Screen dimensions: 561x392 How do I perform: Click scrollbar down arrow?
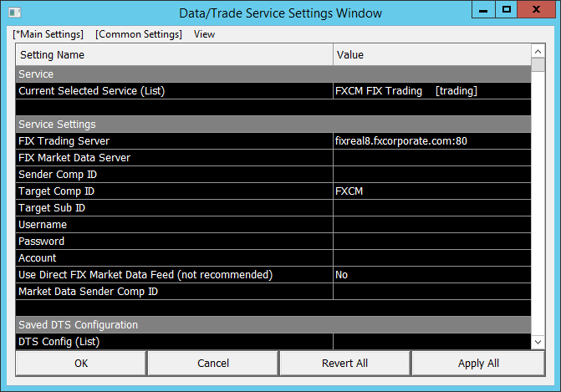tap(538, 342)
